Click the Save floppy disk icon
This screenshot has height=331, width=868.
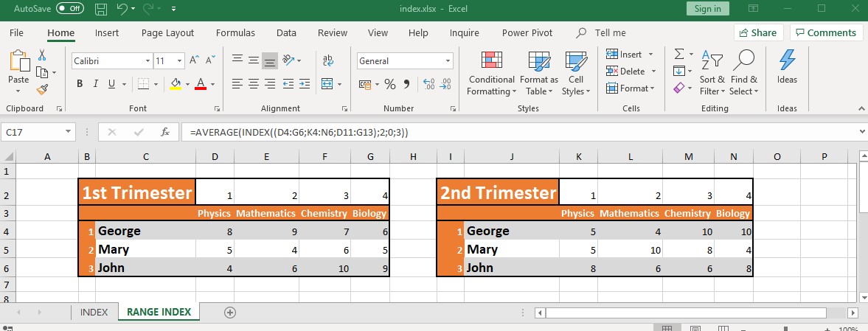pyautogui.click(x=101, y=9)
